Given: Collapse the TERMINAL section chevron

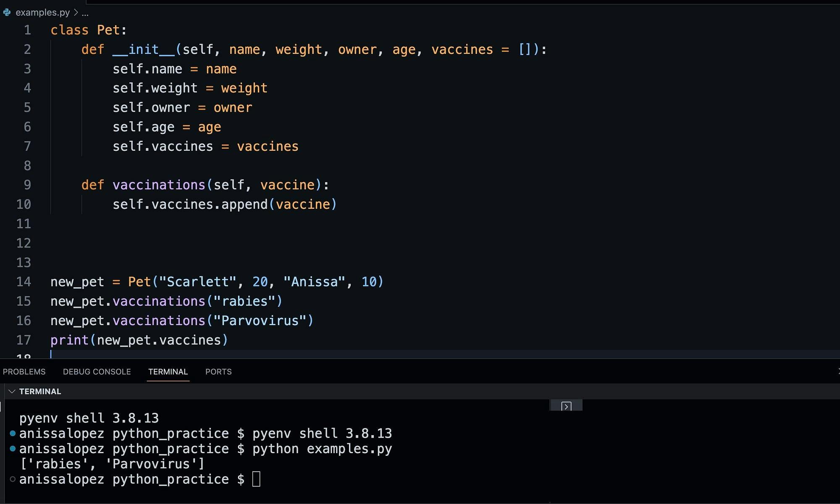Looking at the screenshot, I should point(12,391).
